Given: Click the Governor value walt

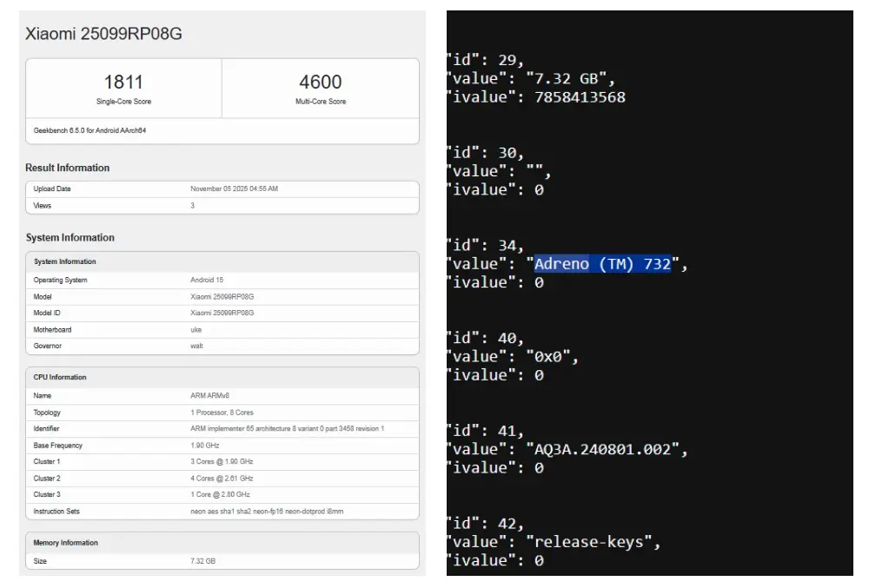Looking at the screenshot, I should tap(196, 346).
